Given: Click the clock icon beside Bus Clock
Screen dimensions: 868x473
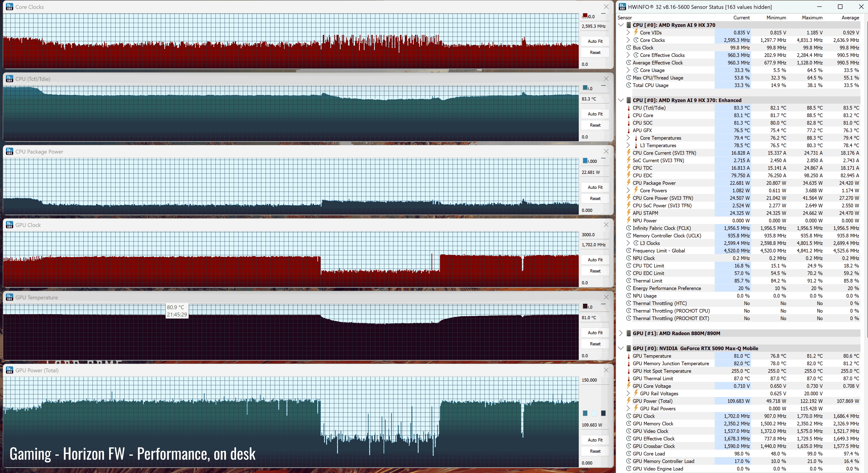Looking at the screenshot, I should click(x=628, y=47).
